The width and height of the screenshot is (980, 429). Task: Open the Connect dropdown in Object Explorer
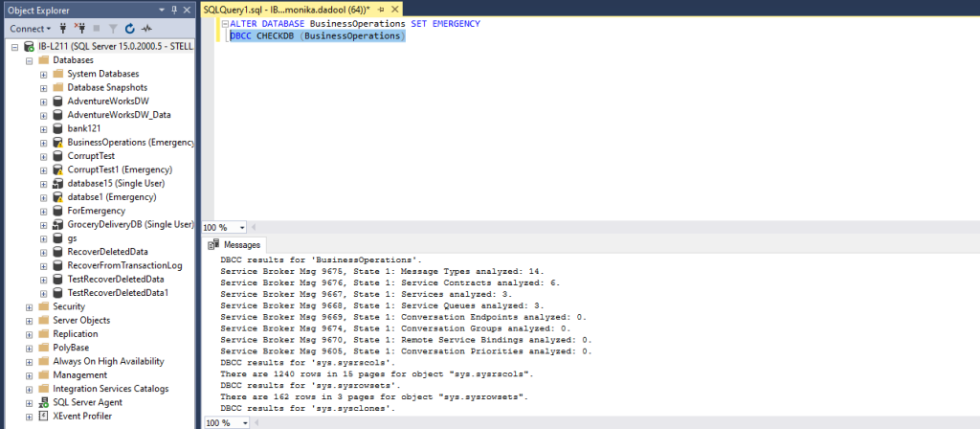30,29
